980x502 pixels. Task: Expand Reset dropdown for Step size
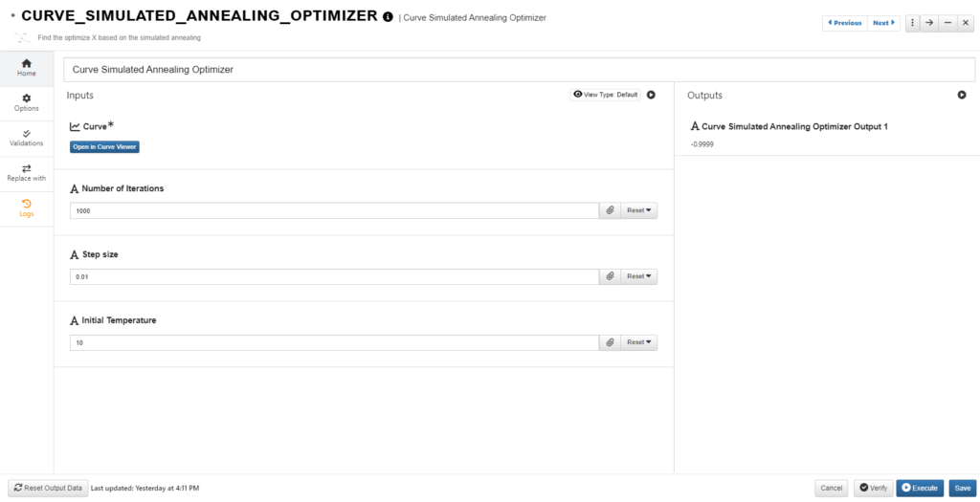tap(638, 276)
